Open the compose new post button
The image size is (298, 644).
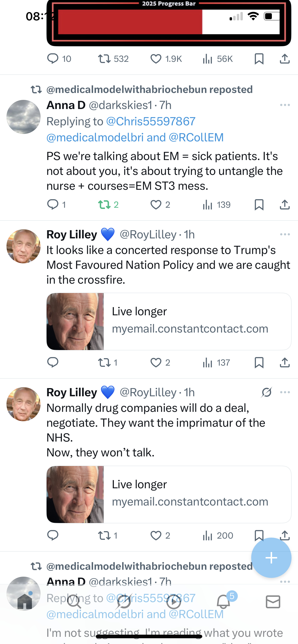[271, 558]
